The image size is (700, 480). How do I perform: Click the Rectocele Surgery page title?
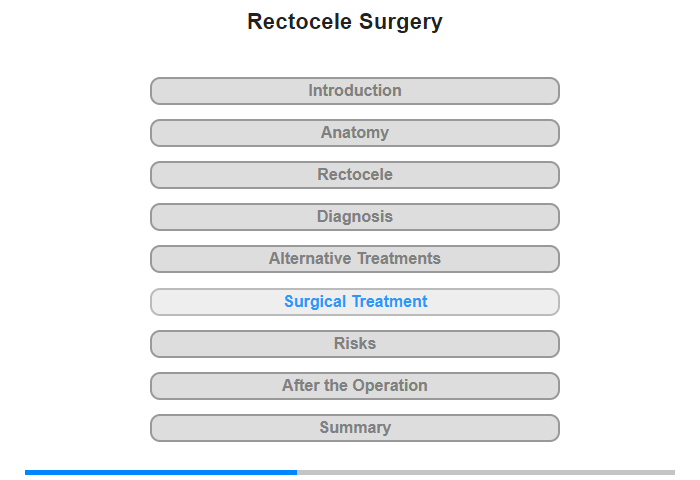pos(345,22)
